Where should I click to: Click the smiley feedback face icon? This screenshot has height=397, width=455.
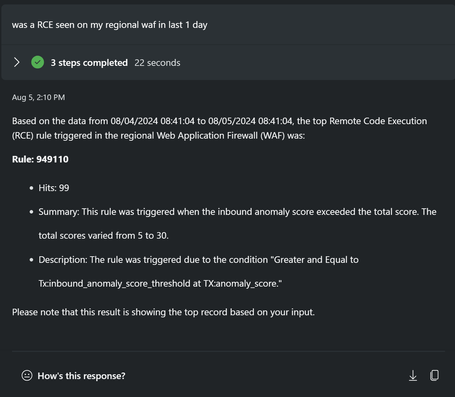[27, 376]
